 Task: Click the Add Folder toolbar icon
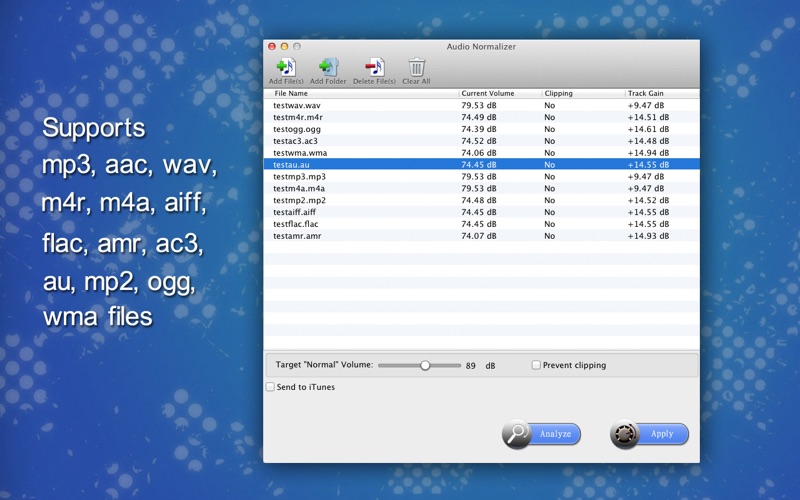point(328,68)
